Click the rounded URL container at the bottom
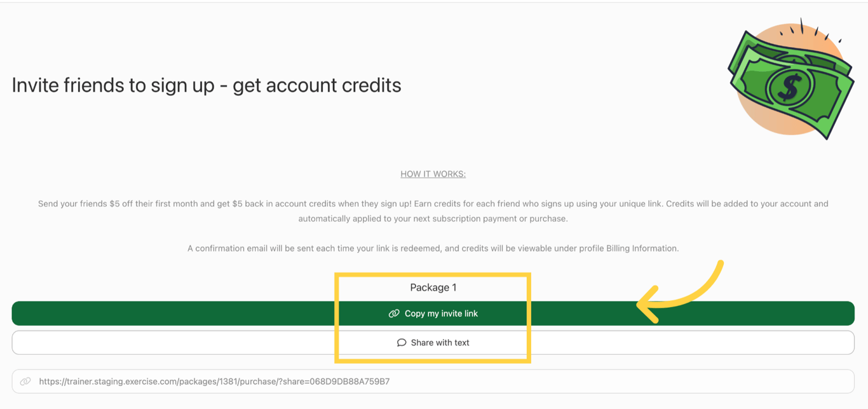 [x=434, y=381]
